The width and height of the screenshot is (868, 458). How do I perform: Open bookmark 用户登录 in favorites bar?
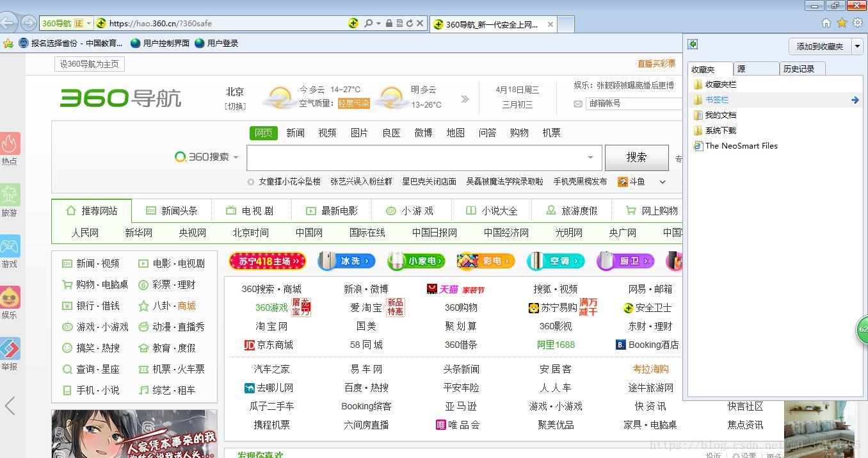click(216, 44)
